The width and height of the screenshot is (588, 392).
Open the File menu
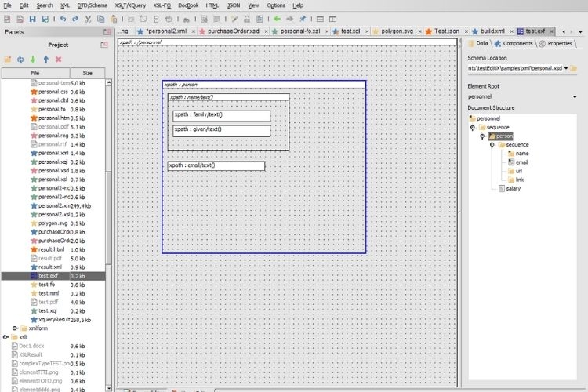coord(8,5)
